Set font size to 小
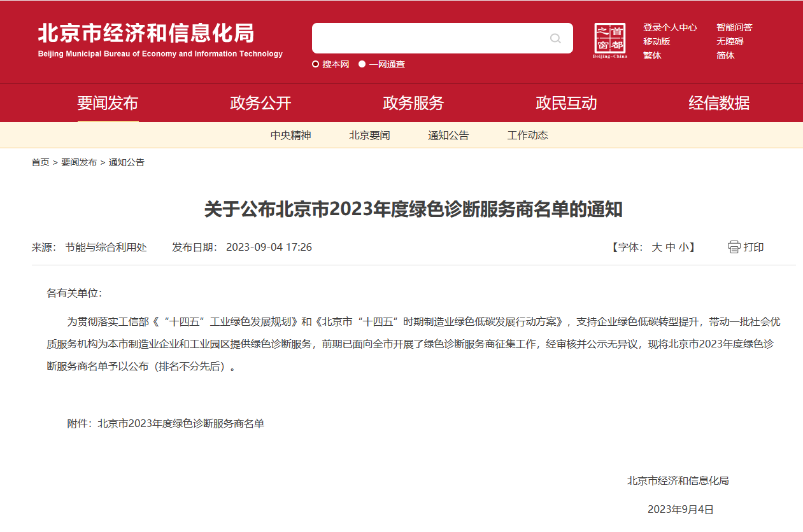The image size is (803, 532). pyautogui.click(x=683, y=248)
